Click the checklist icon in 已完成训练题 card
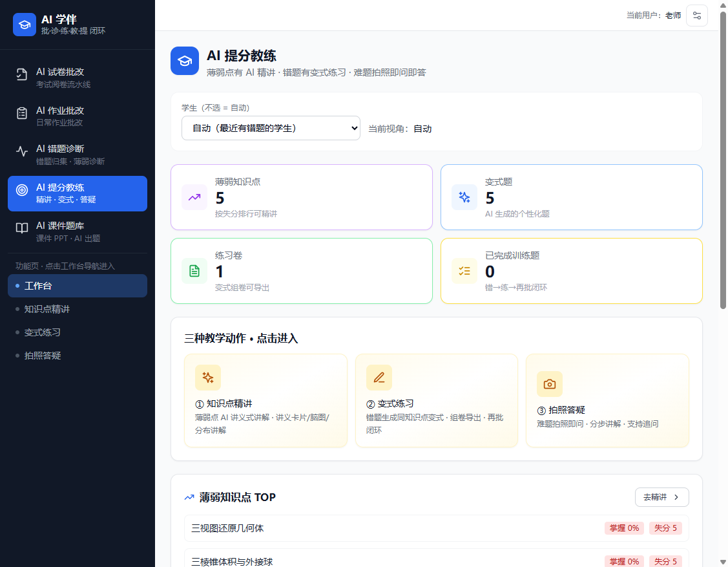 click(464, 271)
